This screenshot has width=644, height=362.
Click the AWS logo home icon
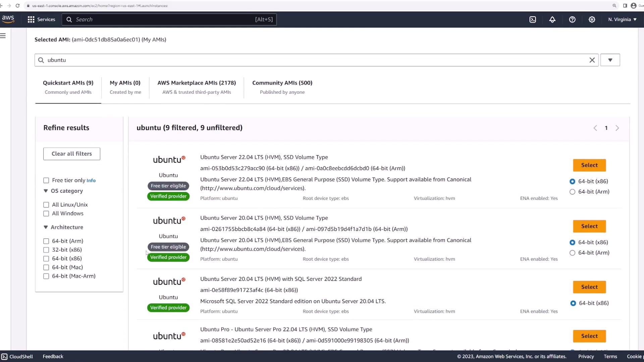[x=8, y=19]
